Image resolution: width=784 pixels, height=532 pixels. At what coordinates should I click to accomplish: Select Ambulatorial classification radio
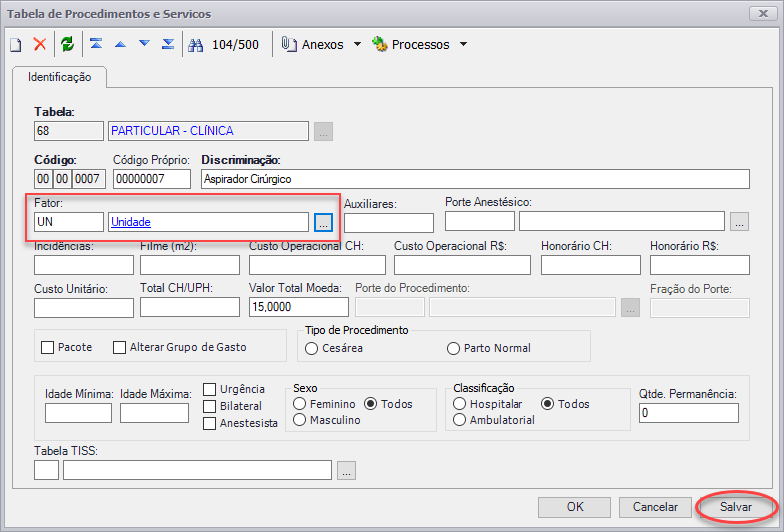(460, 420)
